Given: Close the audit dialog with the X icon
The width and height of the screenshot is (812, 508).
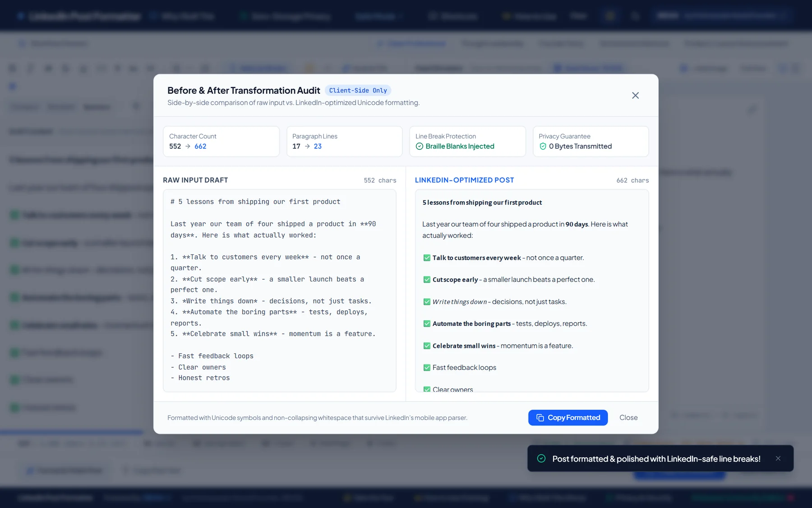Looking at the screenshot, I should [635, 95].
